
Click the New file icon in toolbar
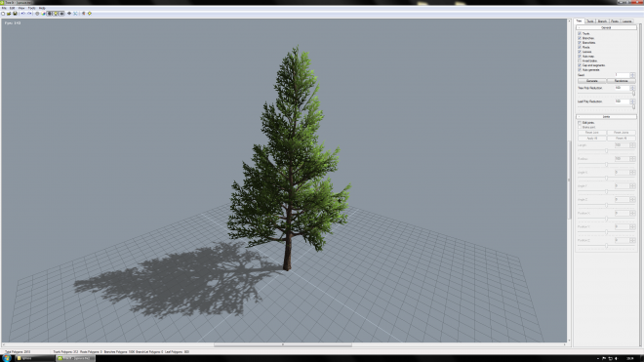(3, 14)
